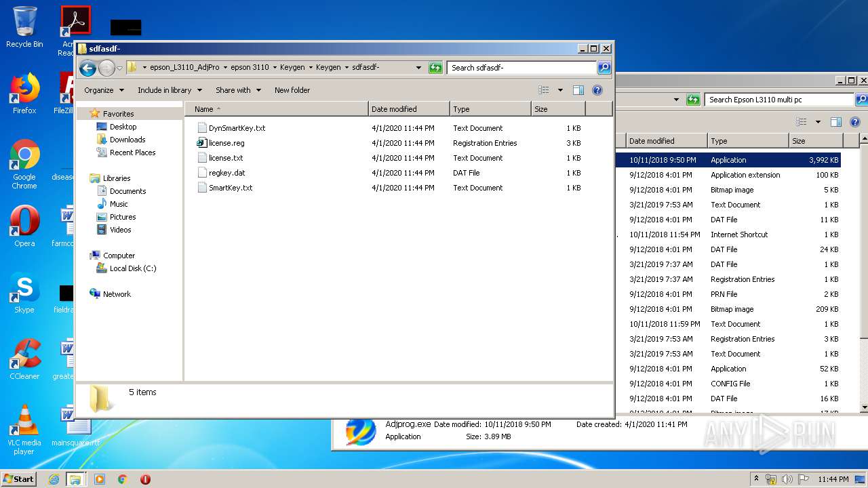Click the VLC media player desktop icon
868x488 pixels.
24,430
